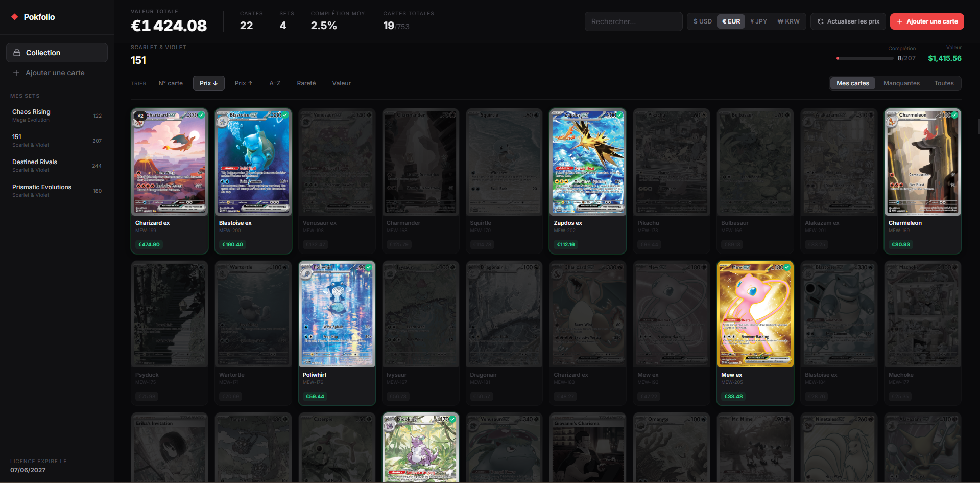Click Ajouter une carte in sidebar
The width and height of the screenshot is (980, 483).
coord(57,73)
